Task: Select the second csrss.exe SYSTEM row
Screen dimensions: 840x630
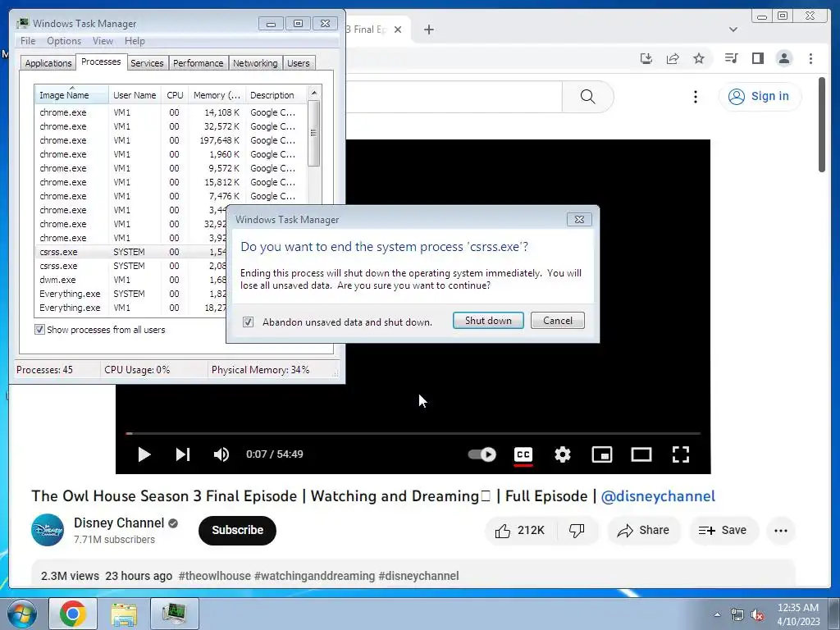Action: point(131,266)
